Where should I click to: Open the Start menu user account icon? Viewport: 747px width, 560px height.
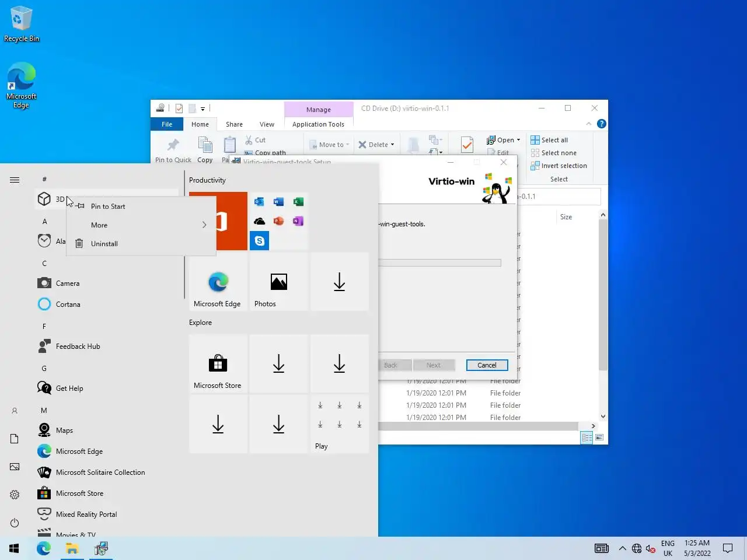(15, 411)
